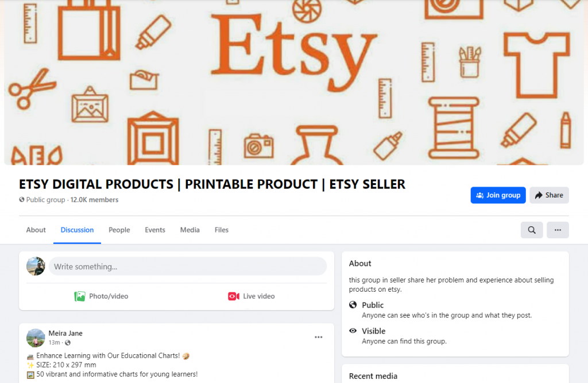Screen dimensions: 588x383
Task: Click the ellipsis options icon beside search
Action: [557, 230]
